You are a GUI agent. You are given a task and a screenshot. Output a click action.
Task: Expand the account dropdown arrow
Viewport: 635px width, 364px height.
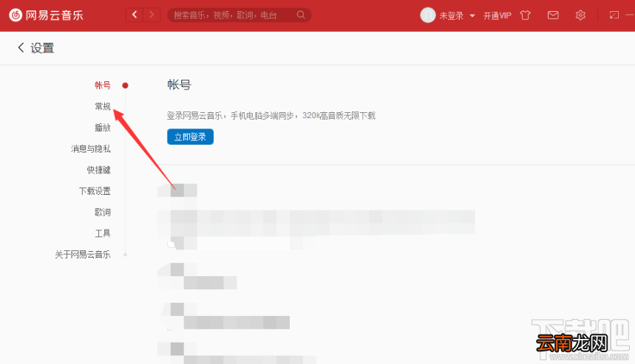472,16
